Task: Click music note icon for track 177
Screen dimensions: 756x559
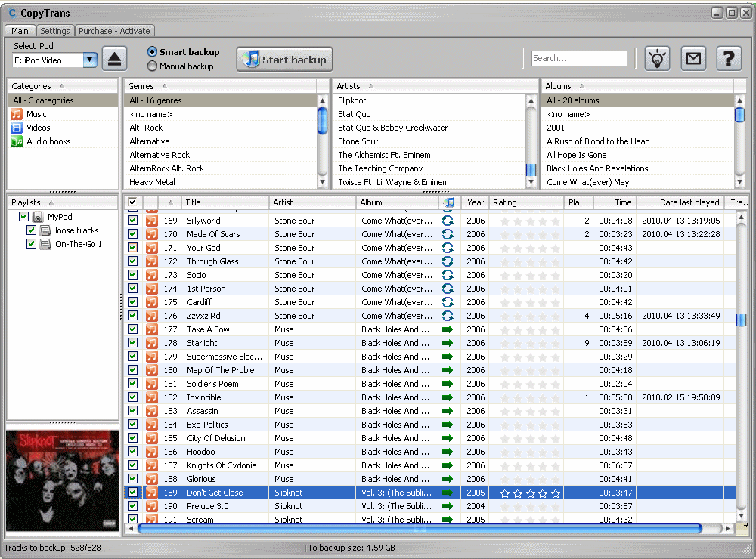Action: pyautogui.click(x=152, y=329)
